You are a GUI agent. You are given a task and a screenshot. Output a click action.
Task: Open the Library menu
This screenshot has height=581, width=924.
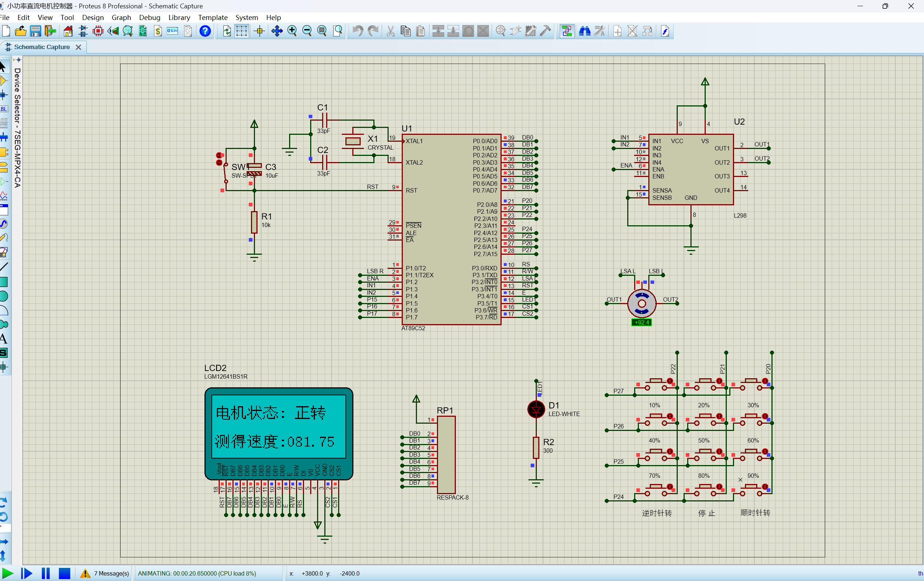(x=179, y=17)
